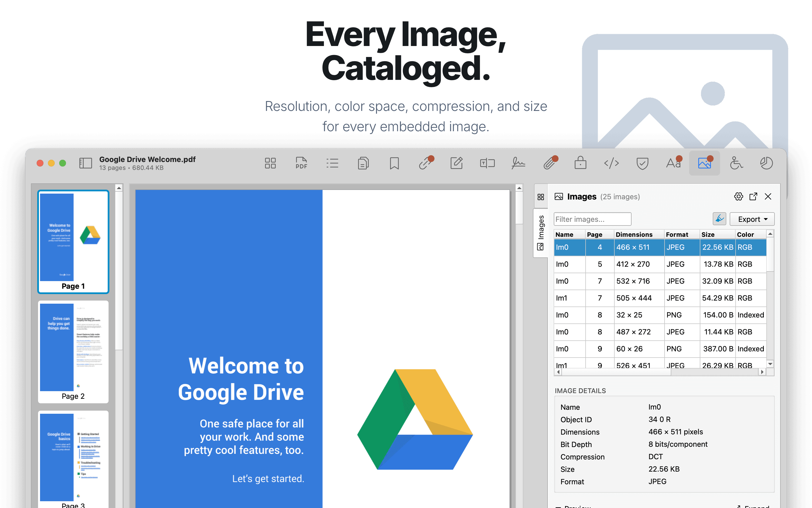
Task: Select the 505 × 444 image row
Action: 660,298
